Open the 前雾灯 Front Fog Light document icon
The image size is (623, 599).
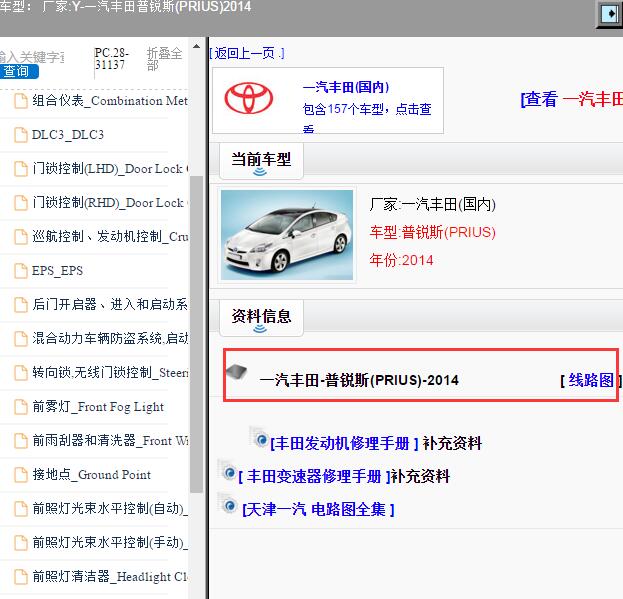[x=21, y=407]
